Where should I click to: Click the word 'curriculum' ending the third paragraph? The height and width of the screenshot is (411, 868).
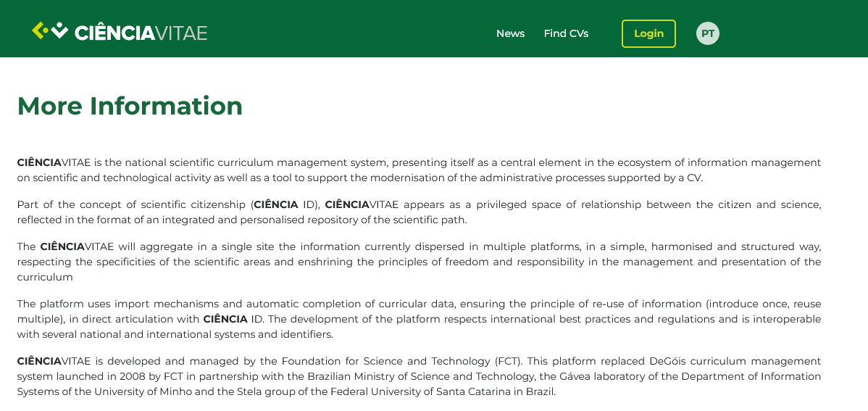pos(45,277)
